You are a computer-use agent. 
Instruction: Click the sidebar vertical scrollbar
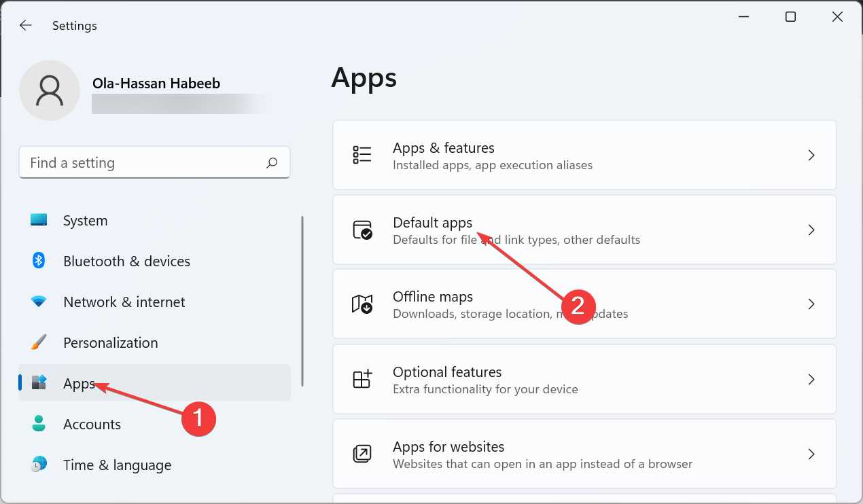302,301
